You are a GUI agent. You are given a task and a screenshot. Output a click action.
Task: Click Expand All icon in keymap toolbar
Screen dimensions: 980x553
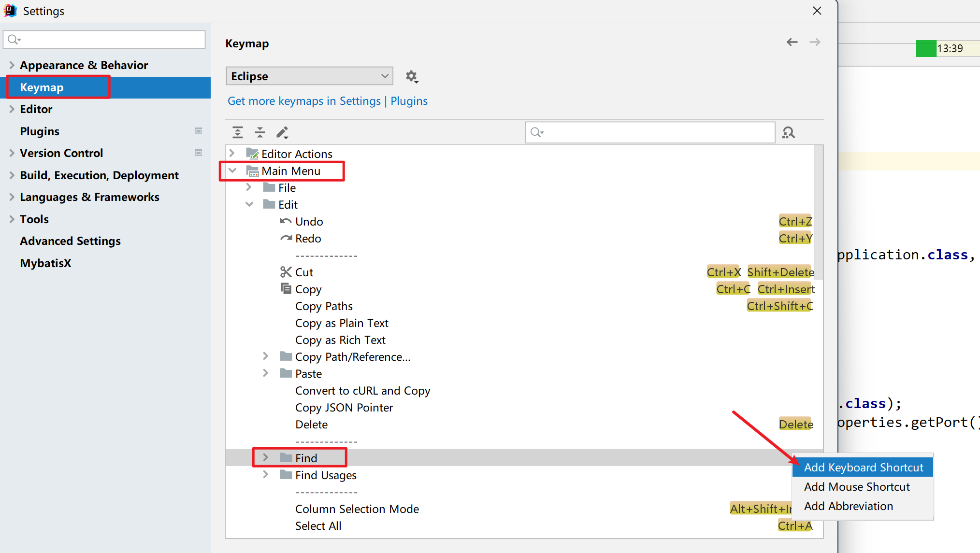(238, 132)
